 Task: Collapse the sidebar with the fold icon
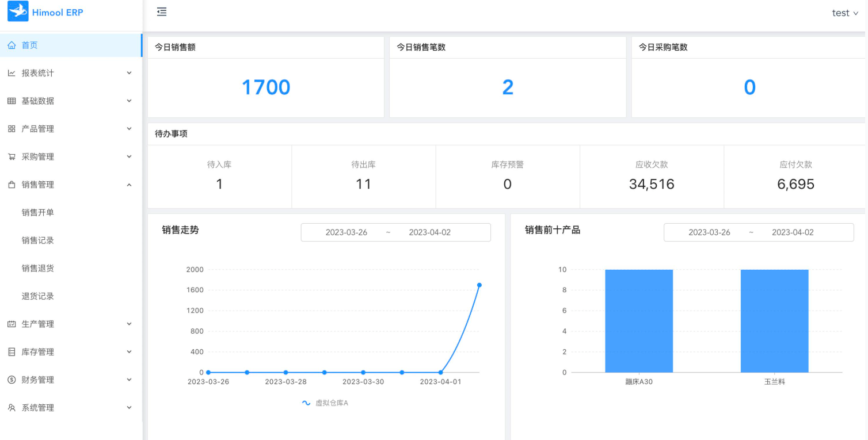[x=162, y=12]
